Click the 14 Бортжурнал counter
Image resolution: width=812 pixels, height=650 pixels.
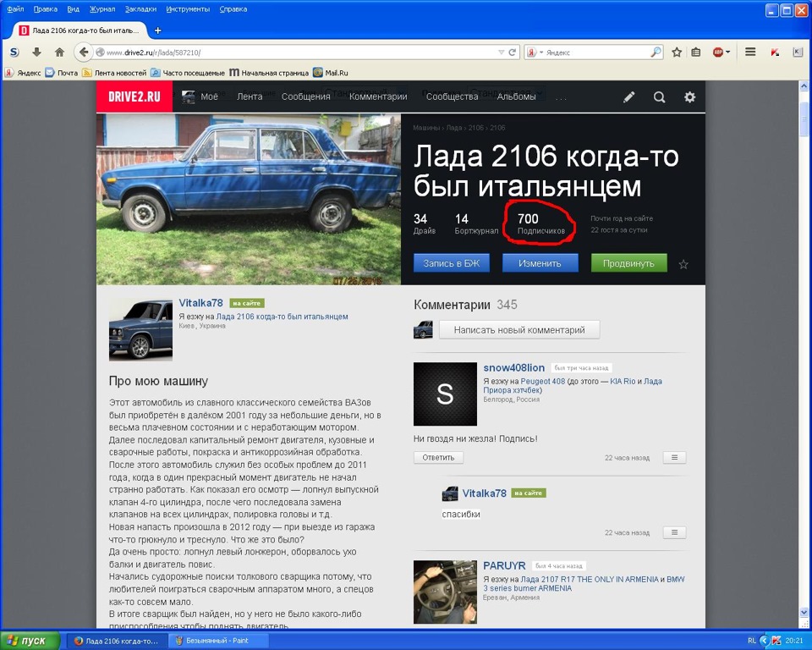[x=476, y=224]
